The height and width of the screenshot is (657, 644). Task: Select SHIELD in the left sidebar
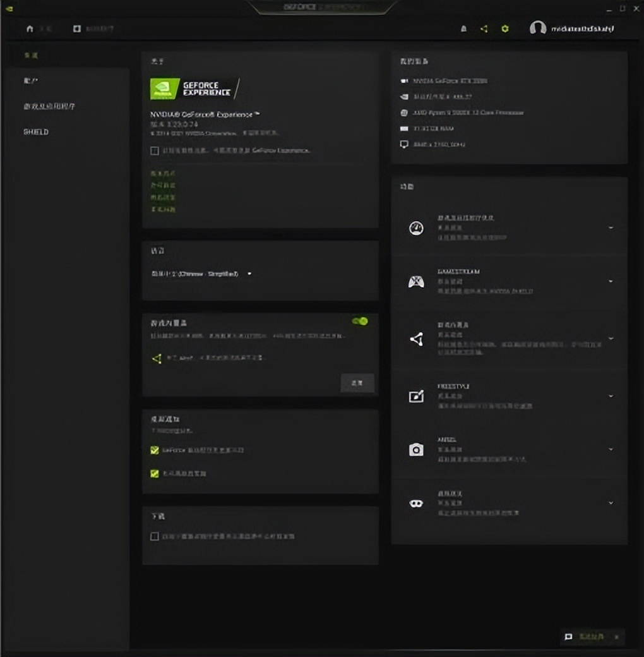pyautogui.click(x=36, y=132)
